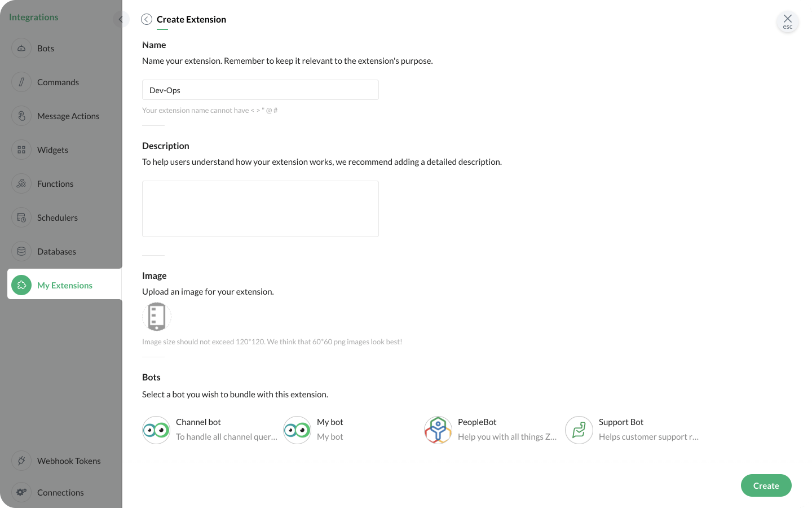Select Channel bot to bundle
This screenshot has height=508, width=812.
pos(156,430)
